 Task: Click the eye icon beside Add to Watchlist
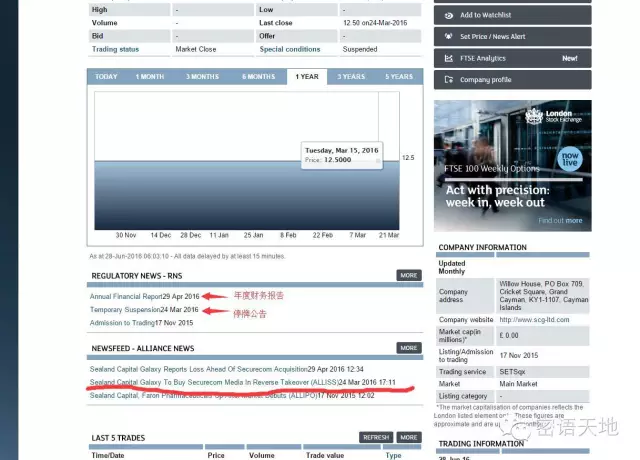pyautogui.click(x=449, y=16)
